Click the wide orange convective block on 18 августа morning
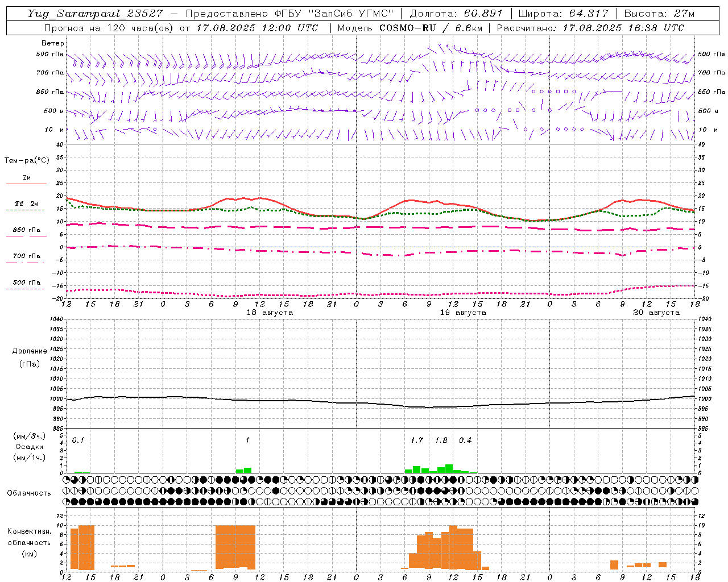The image size is (728, 582). 235,547
